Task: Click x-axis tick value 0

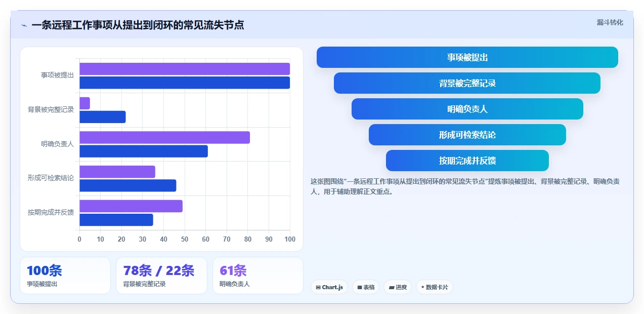Action: coord(79,239)
